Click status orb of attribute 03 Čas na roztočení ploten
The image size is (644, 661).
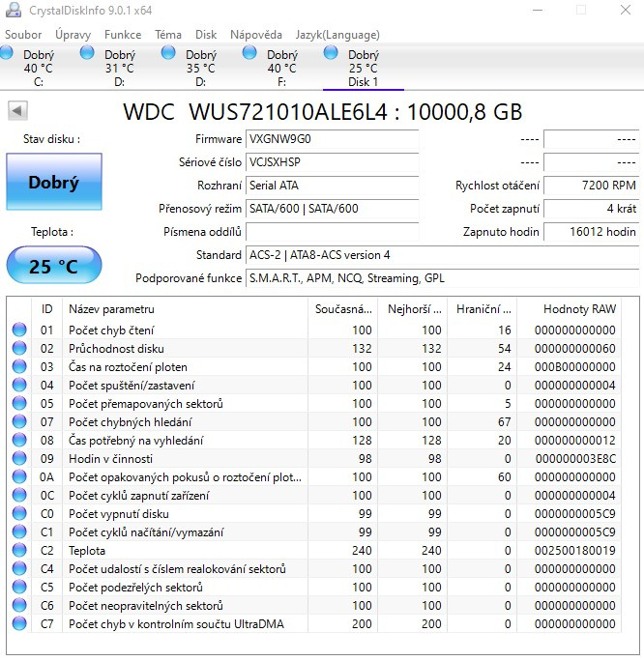pyautogui.click(x=19, y=367)
